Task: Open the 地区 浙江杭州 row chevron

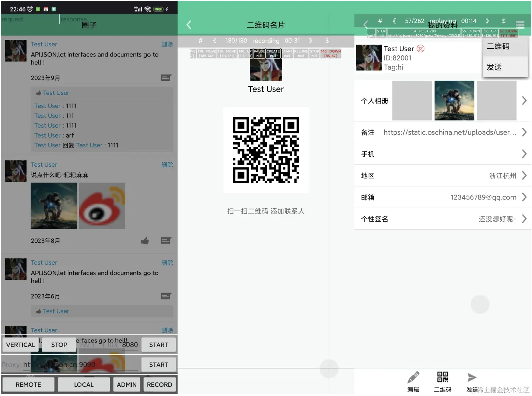Action: 524,176
